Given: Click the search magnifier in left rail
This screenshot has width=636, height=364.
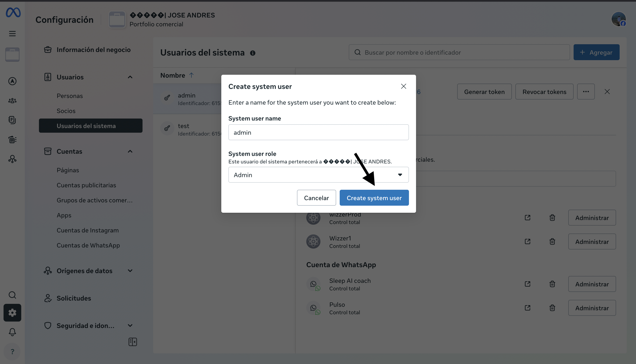Looking at the screenshot, I should coord(12,295).
